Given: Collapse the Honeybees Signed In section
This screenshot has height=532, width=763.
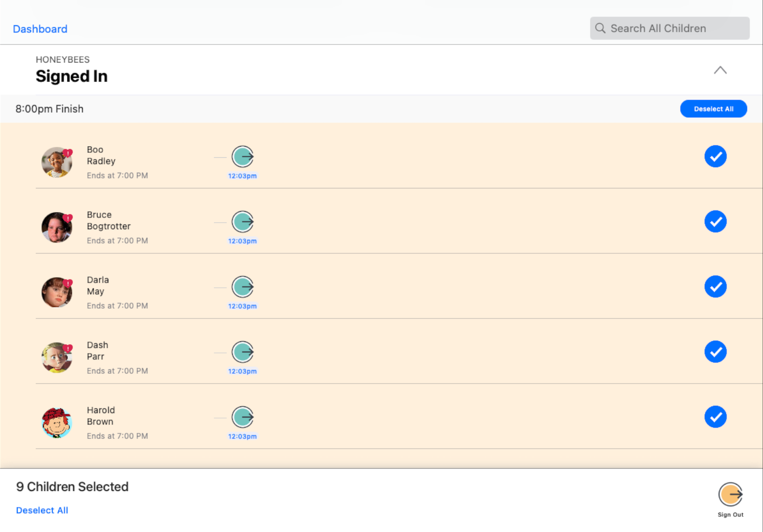Looking at the screenshot, I should point(720,70).
